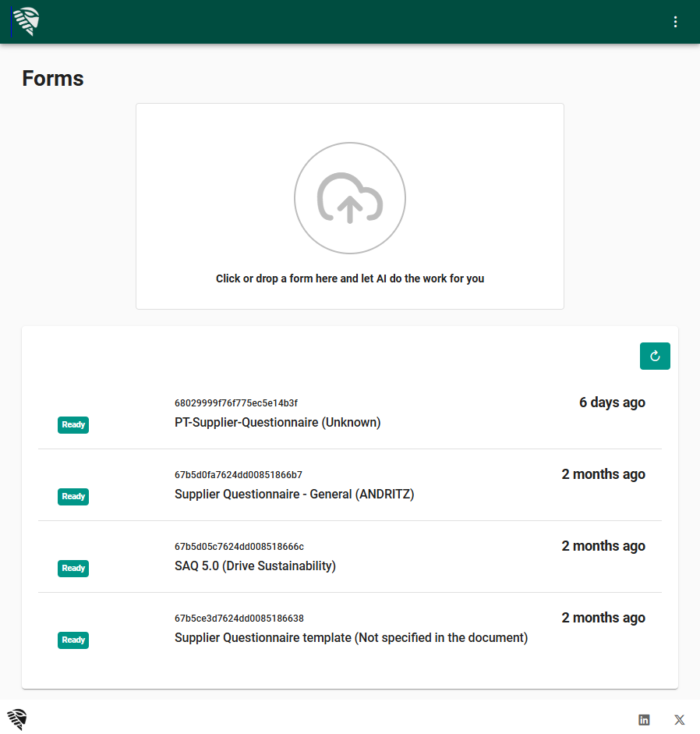Click the refresh forms list button
Viewport: 700px width, 734px height.
click(655, 356)
